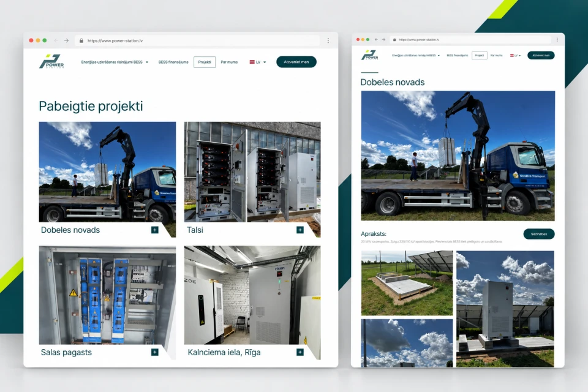The height and width of the screenshot is (392, 588).
Task: Open the Talsi project title link
Action: [195, 230]
